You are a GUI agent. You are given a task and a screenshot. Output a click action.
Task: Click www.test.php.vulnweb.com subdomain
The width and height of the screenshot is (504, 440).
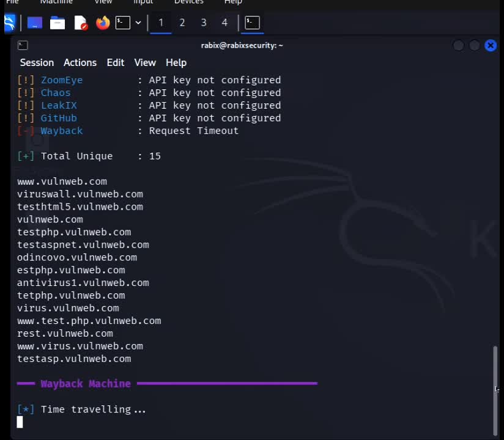(x=89, y=321)
